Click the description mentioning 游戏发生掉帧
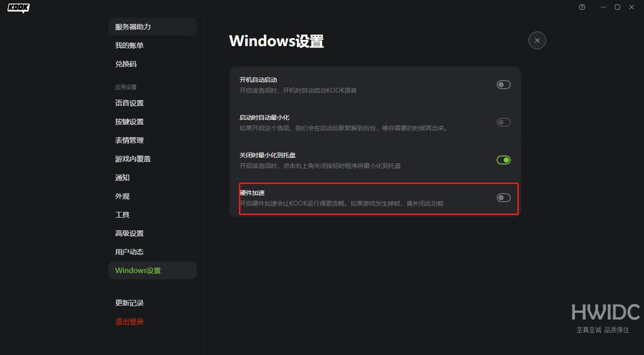The width and height of the screenshot is (644, 355). point(341,203)
